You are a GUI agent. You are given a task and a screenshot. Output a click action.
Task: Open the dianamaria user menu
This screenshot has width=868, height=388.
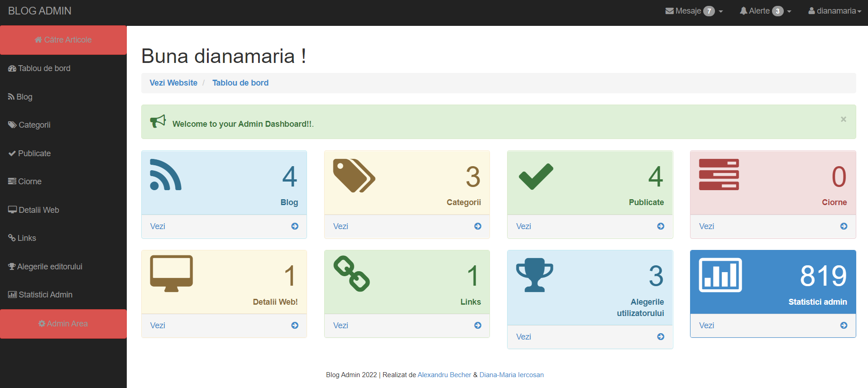(834, 11)
